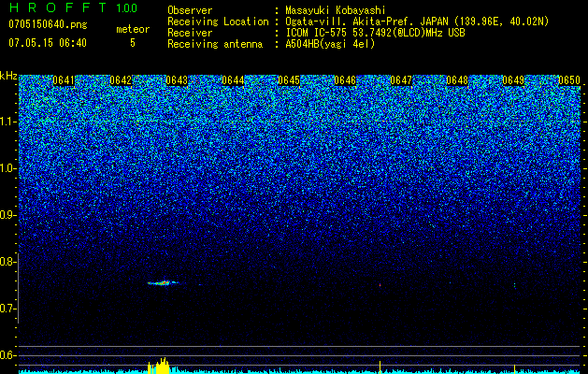Image resolution: width=588 pixels, height=374 pixels.
Task: Click the 0650 time marker
Action: pos(569,80)
